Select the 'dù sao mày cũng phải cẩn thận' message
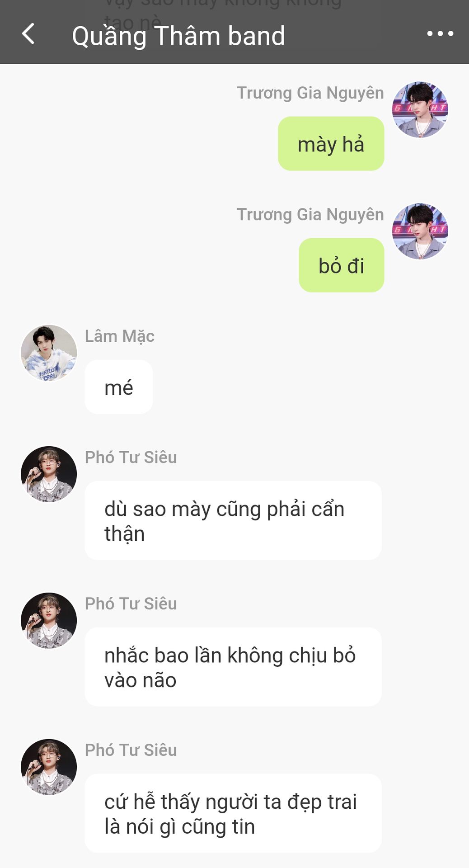 click(x=233, y=521)
